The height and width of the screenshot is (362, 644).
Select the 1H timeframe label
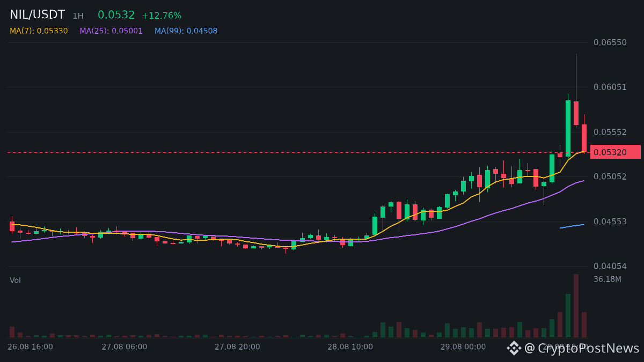[x=78, y=16]
